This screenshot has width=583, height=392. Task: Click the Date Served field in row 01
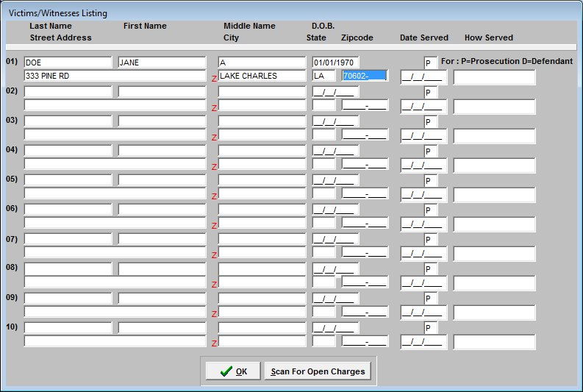422,76
